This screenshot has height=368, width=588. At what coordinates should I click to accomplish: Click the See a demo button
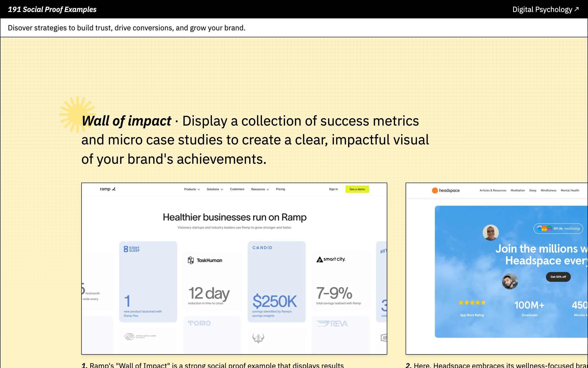coord(357,189)
